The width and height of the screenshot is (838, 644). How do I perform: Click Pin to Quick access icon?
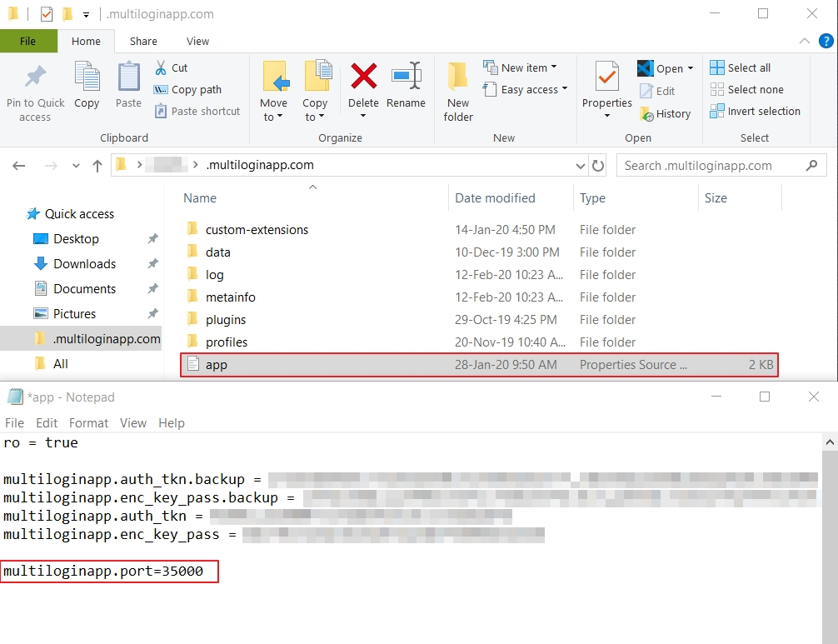point(35,77)
